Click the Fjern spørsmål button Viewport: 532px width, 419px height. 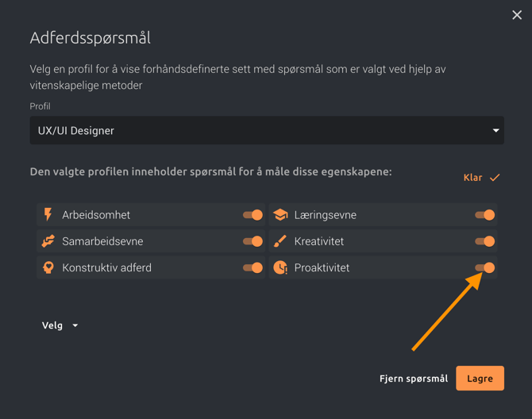(413, 379)
